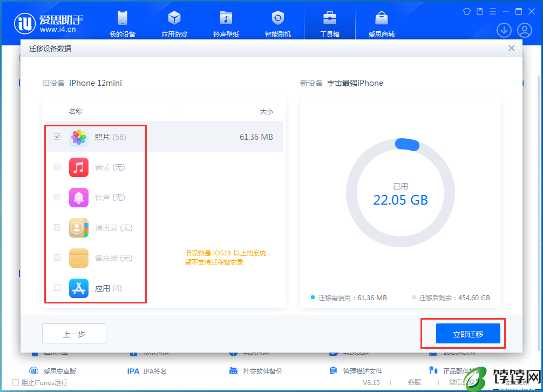Go back with the 上一步 button
Screen dimensions: 543x392
(x=74, y=334)
